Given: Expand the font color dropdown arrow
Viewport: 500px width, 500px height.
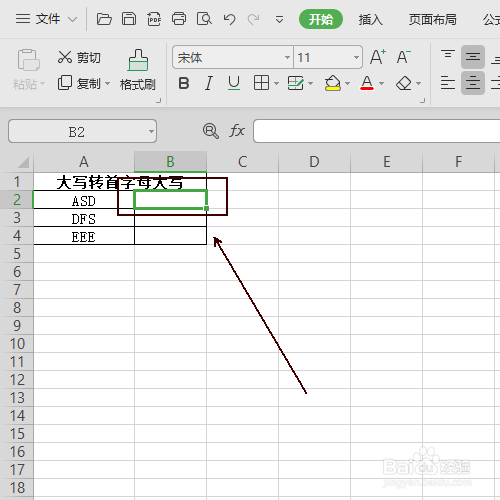Looking at the screenshot, I should pos(382,83).
